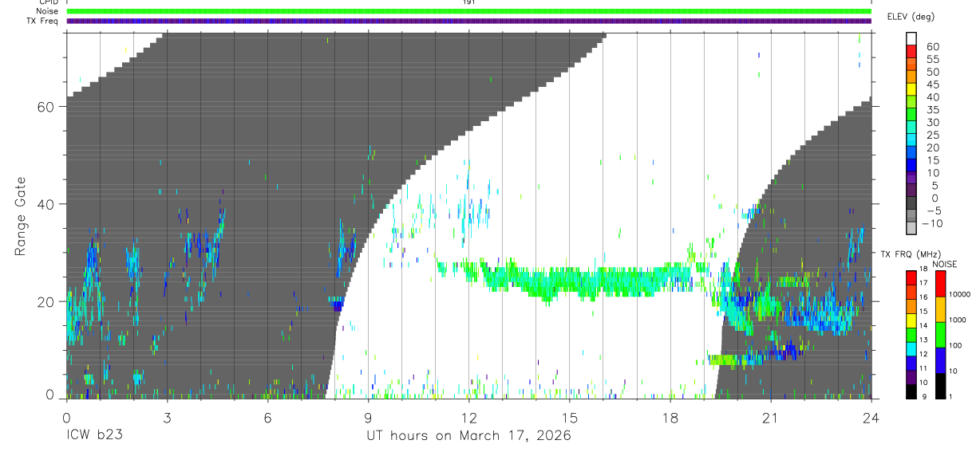Click the 'Range Gate' y-axis title
The height and width of the screenshot is (452, 980).
pyautogui.click(x=20, y=216)
